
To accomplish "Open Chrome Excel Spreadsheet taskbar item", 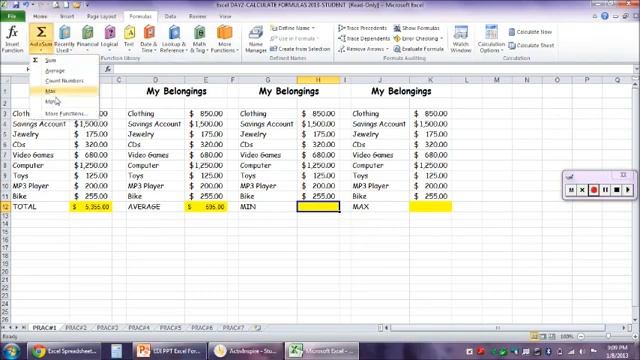I will pyautogui.click(x=64, y=351).
